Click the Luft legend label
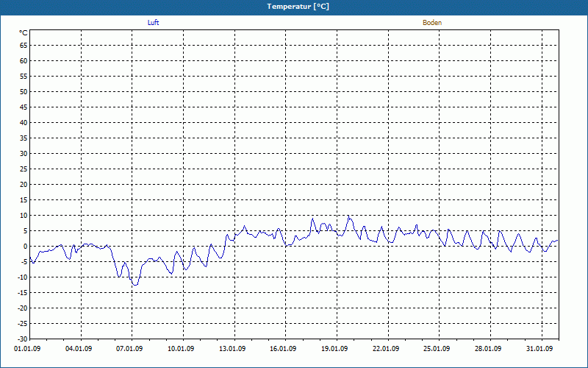 tap(153, 23)
